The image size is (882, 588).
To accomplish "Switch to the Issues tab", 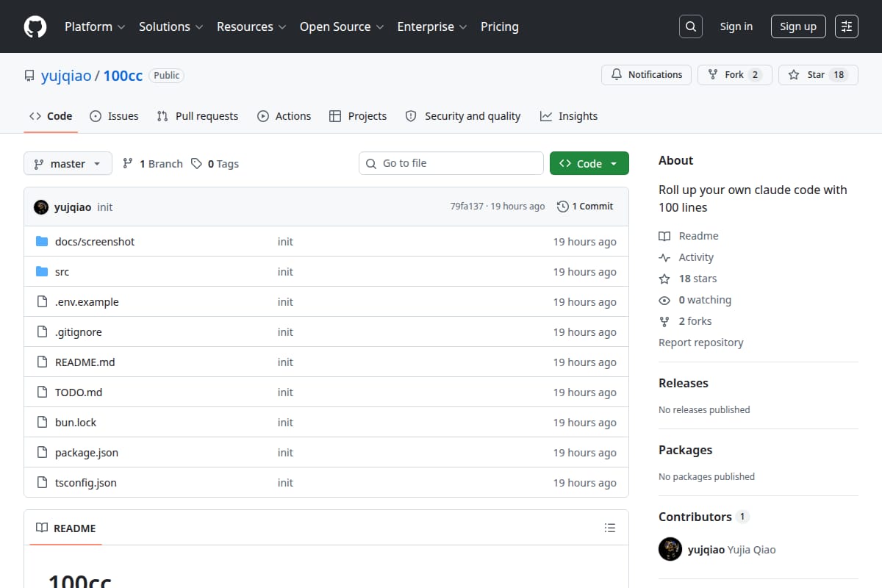I will coord(114,116).
